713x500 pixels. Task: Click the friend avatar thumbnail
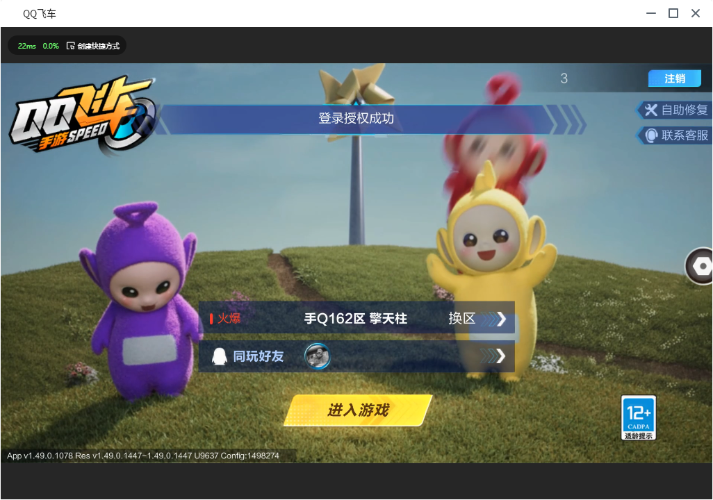(x=317, y=356)
